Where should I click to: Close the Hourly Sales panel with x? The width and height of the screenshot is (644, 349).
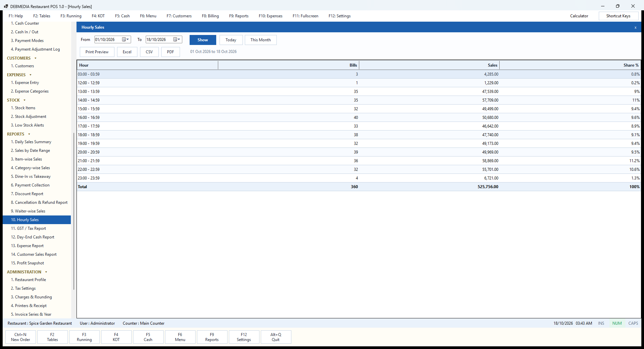635,28
